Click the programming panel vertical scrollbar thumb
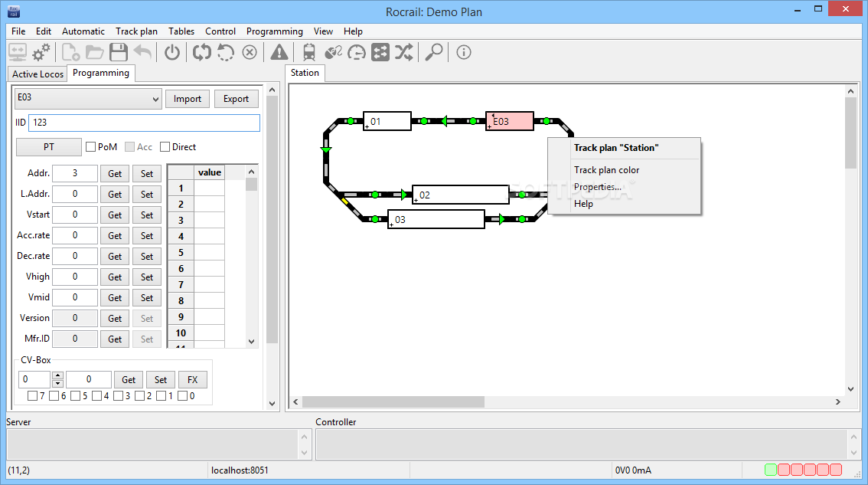 point(272,220)
